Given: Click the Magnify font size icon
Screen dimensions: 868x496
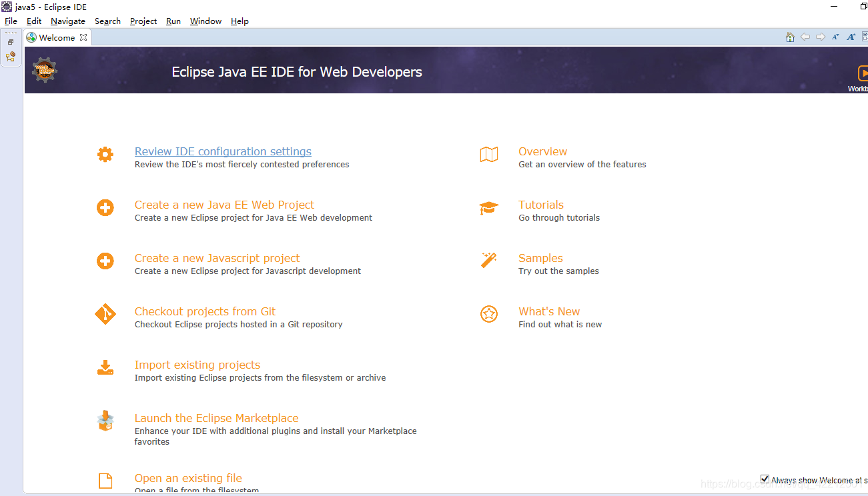Looking at the screenshot, I should pos(851,37).
